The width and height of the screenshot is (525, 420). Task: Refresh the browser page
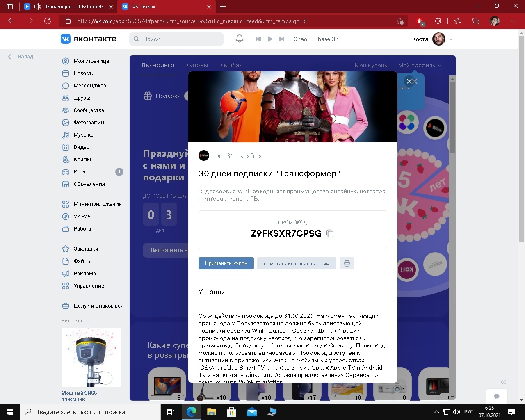coord(48,21)
